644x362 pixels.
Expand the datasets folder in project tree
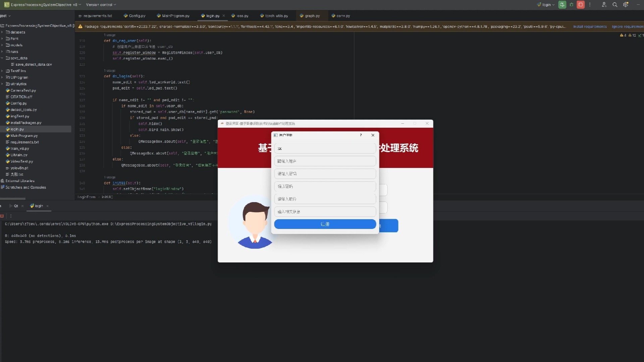(2, 32)
